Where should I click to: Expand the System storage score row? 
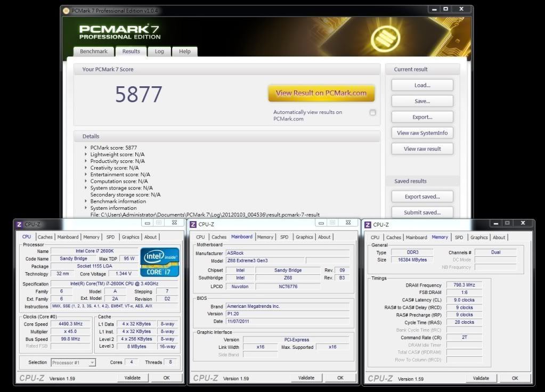(x=85, y=187)
